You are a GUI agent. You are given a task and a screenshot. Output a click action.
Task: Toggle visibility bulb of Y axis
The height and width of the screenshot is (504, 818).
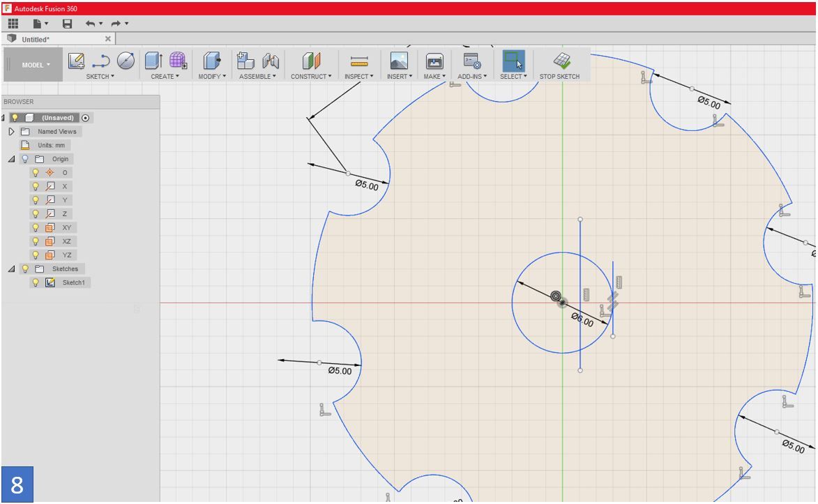click(36, 200)
